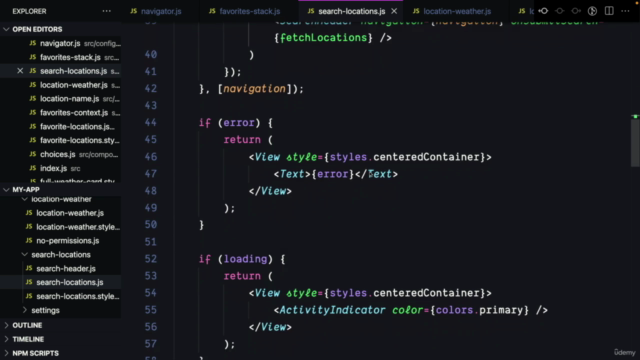Open favorite-locations.sty... file in Open Editors
The image size is (640, 360).
point(60,140)
